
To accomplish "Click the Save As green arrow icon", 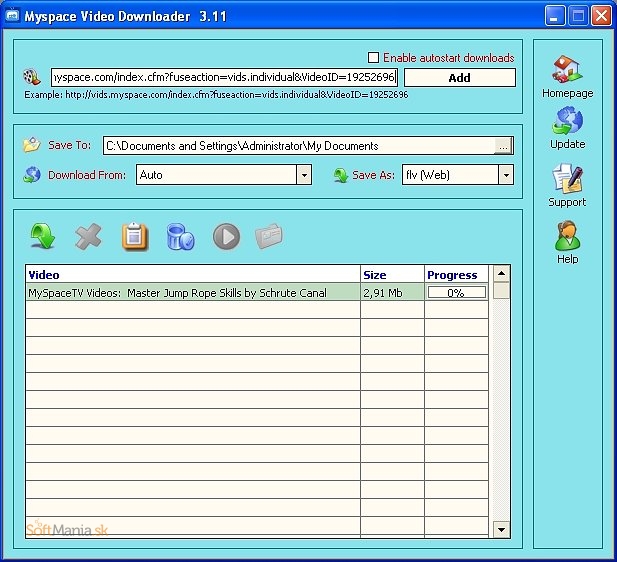I will click(341, 175).
